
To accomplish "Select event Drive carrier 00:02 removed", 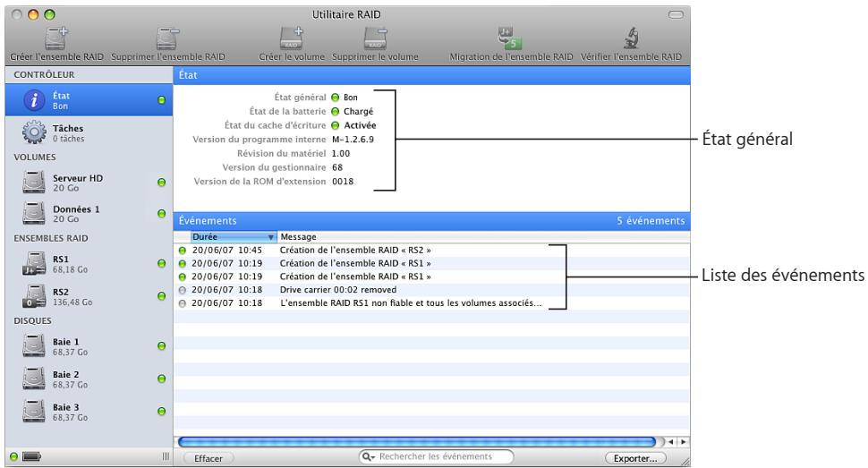I will (x=432, y=290).
